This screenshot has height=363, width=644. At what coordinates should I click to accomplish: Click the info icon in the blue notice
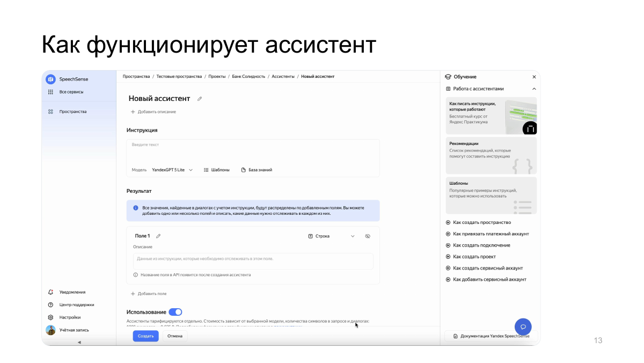click(x=135, y=207)
